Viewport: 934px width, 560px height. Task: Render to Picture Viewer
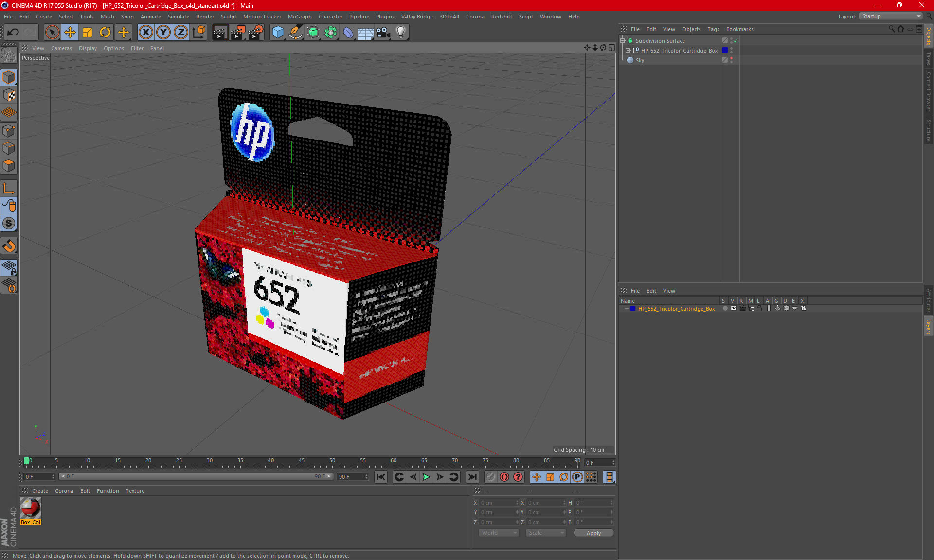[238, 33]
